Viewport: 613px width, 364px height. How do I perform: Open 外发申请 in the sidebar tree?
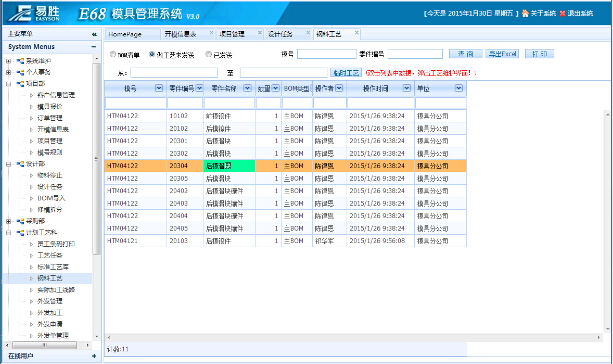click(50, 324)
